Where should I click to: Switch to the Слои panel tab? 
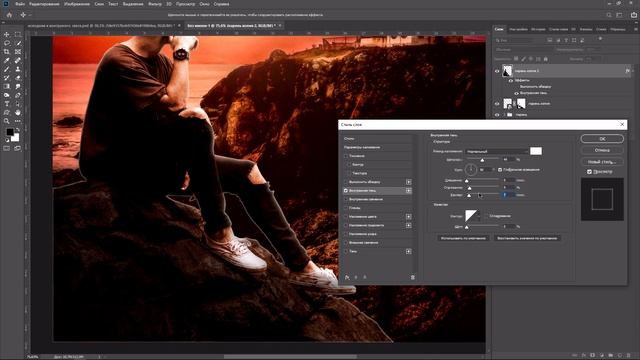[499, 29]
